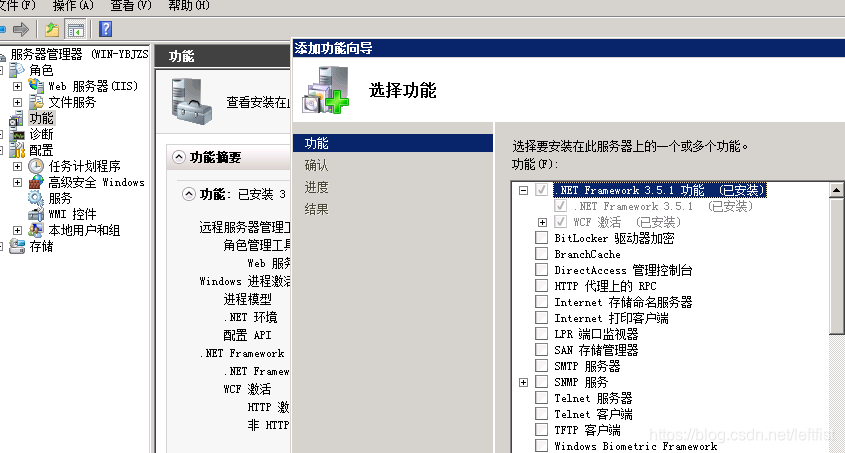Click the feature list vertical scrollbar thumb
Viewport: 845px width, 453px height.
click(x=836, y=266)
